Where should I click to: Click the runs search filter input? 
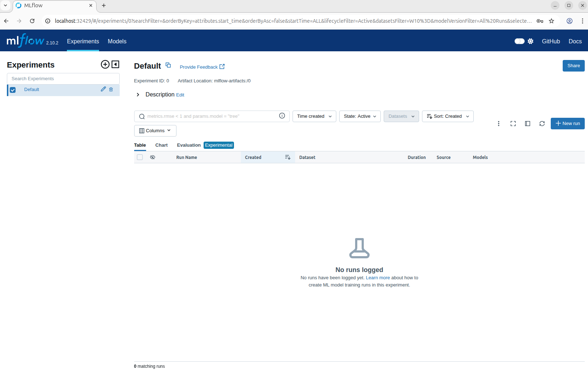click(212, 116)
